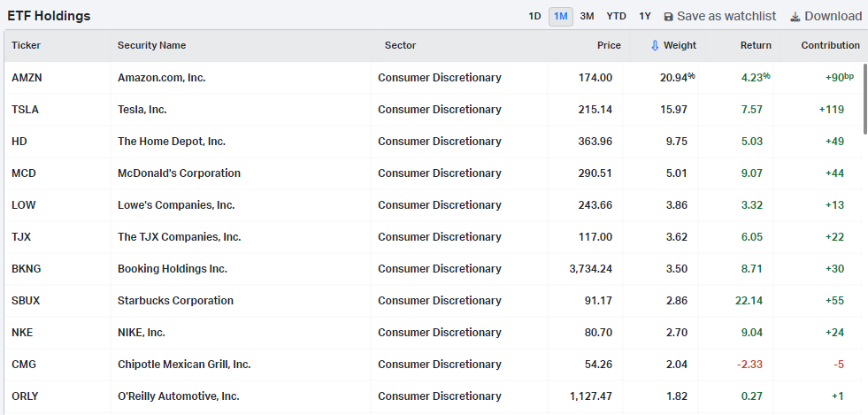Switch to the YTD time period
Viewport: 868px width, 415px height.
[616, 17]
